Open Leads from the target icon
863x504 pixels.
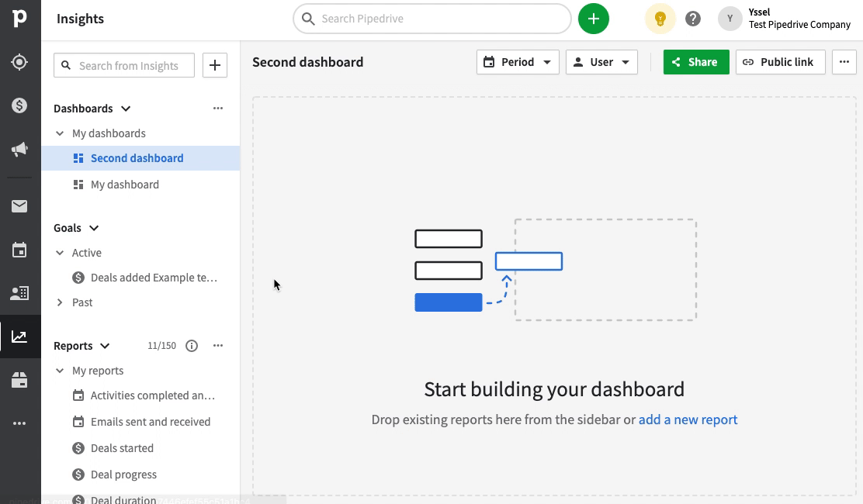click(19, 62)
